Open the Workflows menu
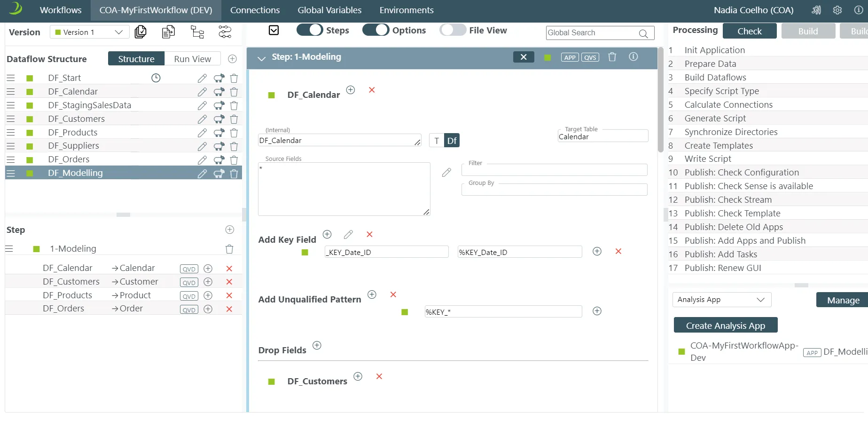Viewport: 868px width, 421px height. tap(61, 10)
